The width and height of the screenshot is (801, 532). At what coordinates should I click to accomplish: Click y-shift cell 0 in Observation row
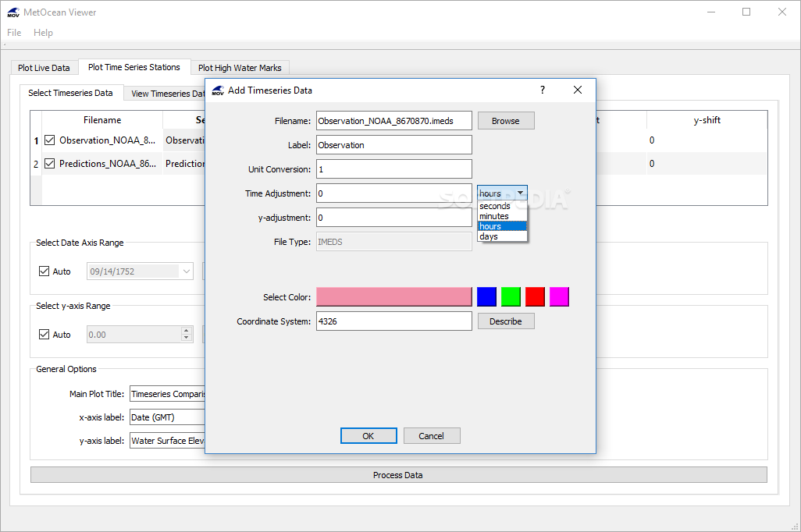[x=707, y=140]
